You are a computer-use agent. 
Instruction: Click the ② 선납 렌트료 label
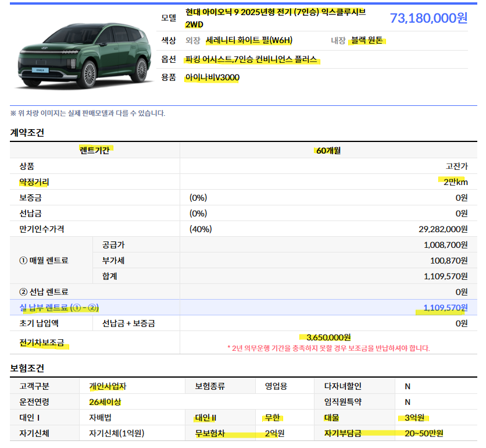44,292
